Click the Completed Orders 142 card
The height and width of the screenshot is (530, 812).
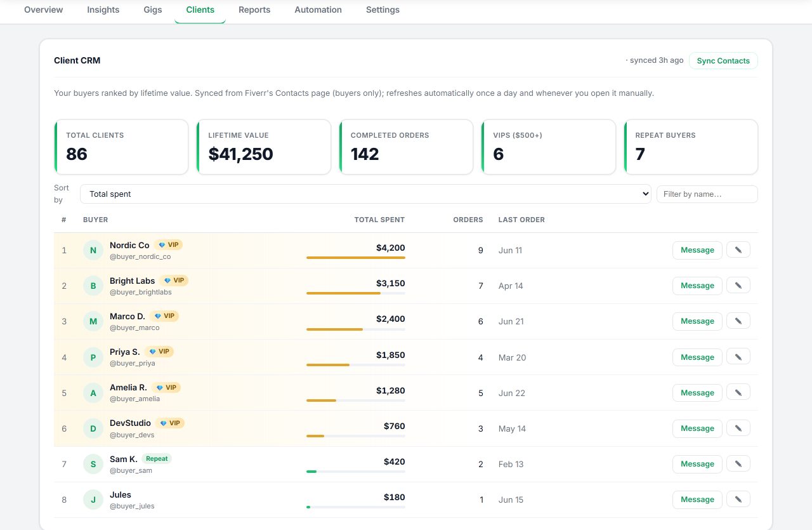(406, 147)
